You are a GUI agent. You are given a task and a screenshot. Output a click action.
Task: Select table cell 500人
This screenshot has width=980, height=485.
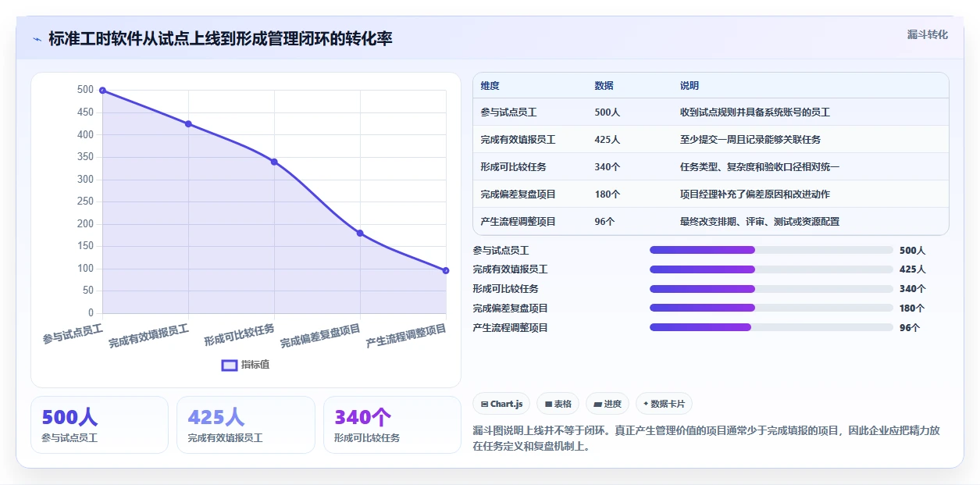coord(607,112)
